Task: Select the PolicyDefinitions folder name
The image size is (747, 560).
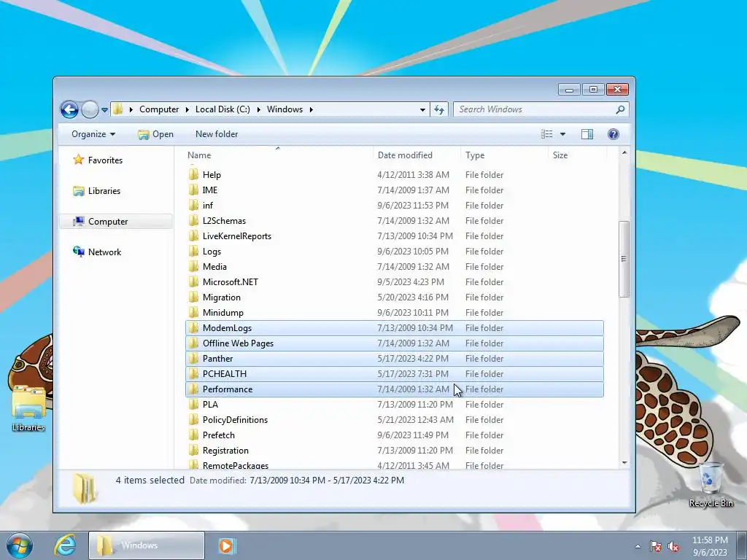Action: [236, 420]
